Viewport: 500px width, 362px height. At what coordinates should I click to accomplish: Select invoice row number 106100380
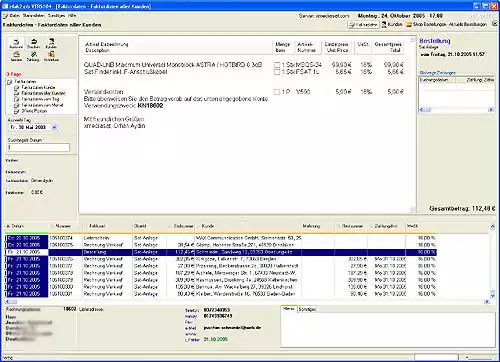(221, 287)
